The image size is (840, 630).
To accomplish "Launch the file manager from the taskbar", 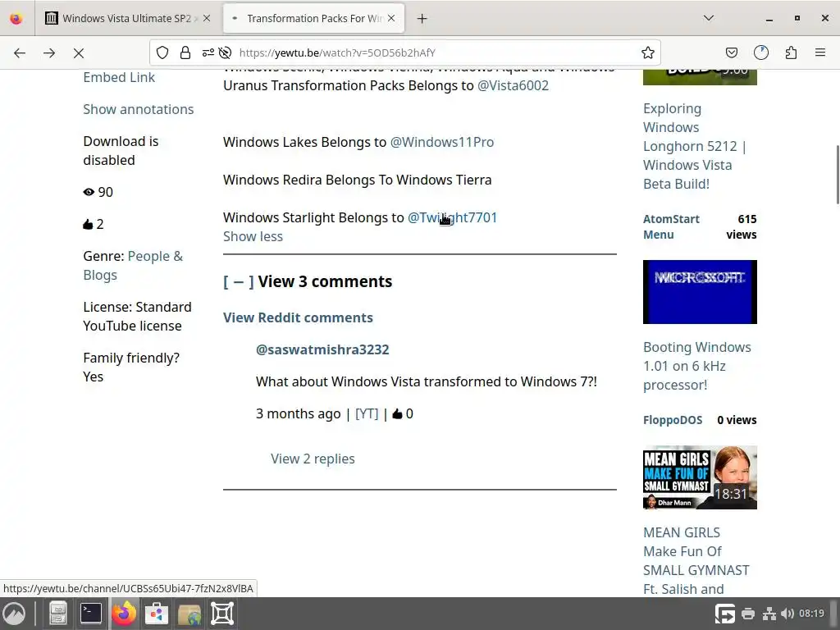I will tap(58, 614).
